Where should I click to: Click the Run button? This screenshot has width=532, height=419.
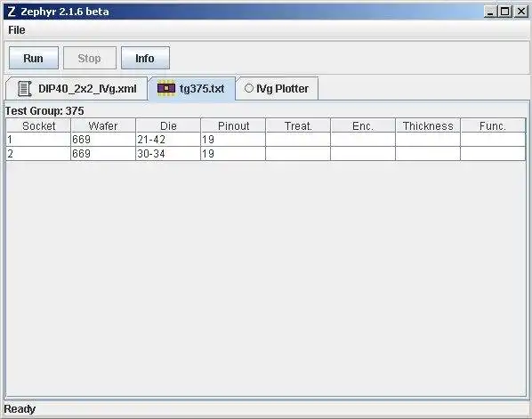tap(34, 58)
